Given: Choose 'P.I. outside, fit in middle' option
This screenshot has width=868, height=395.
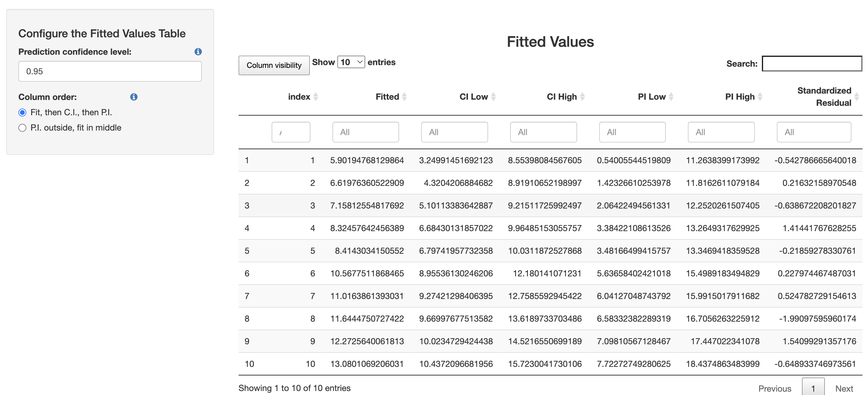Looking at the screenshot, I should tap(23, 128).
